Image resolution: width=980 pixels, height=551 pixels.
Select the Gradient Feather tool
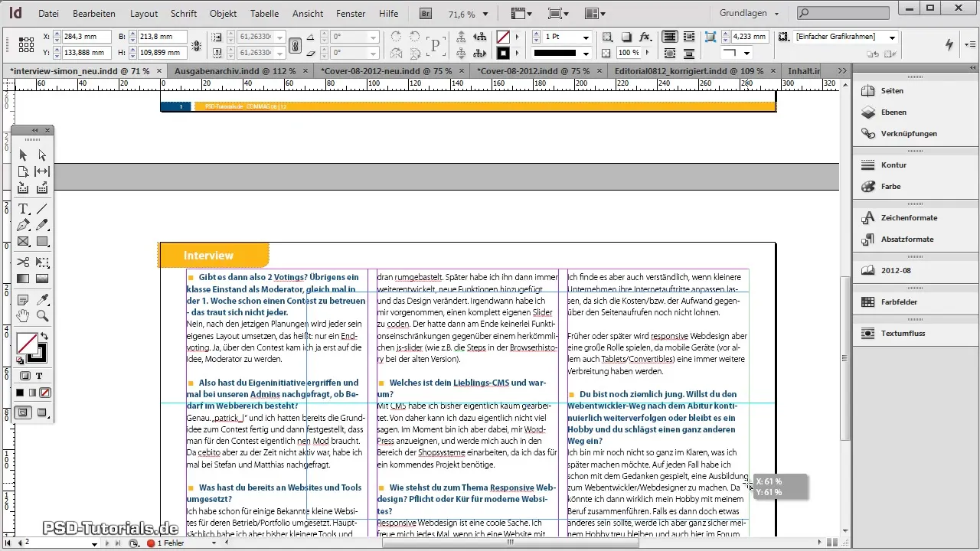(x=42, y=279)
